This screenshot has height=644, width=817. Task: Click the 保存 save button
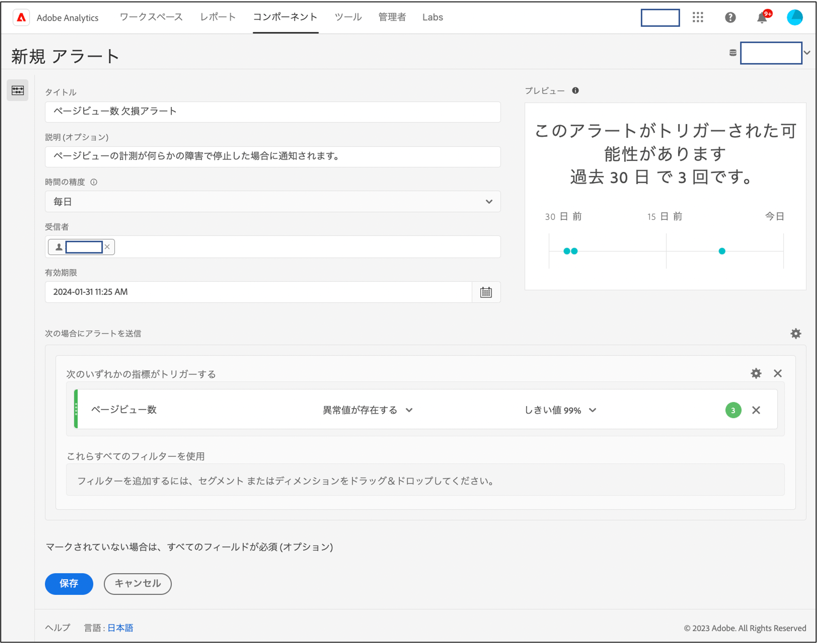[69, 584]
